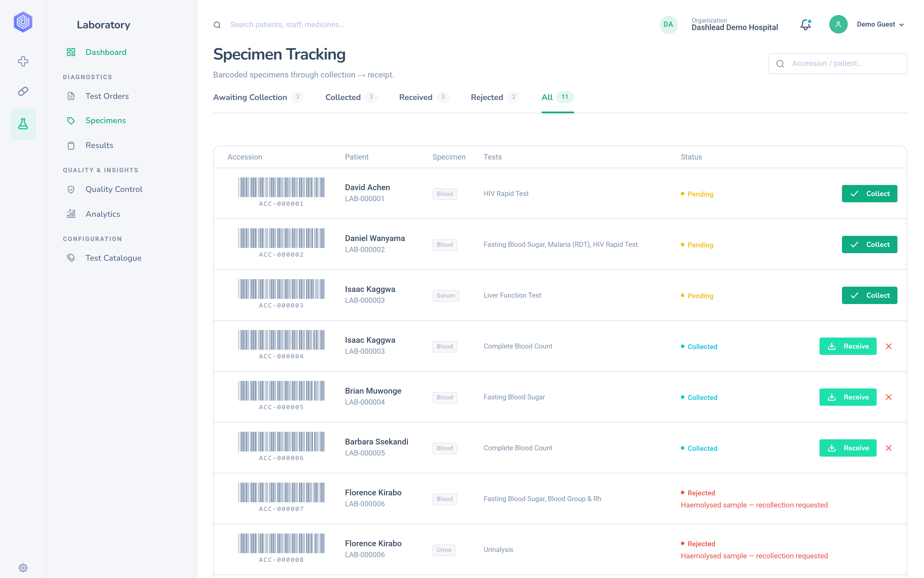Open Specimens in the sidebar
Screen dimensions: 924x578
105,120
